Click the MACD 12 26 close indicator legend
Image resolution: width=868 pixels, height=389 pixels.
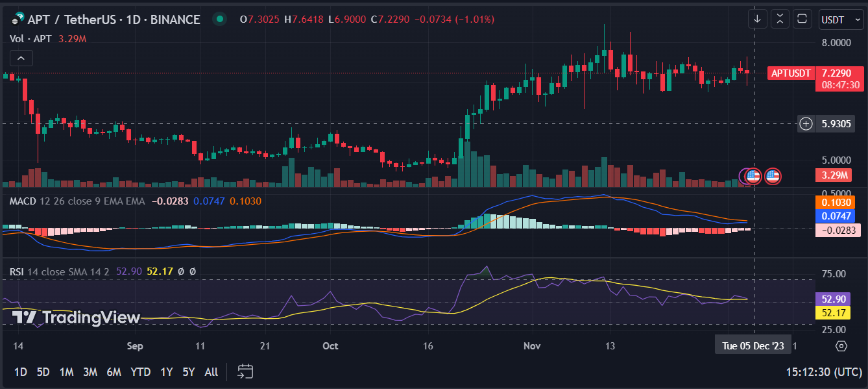click(x=77, y=201)
